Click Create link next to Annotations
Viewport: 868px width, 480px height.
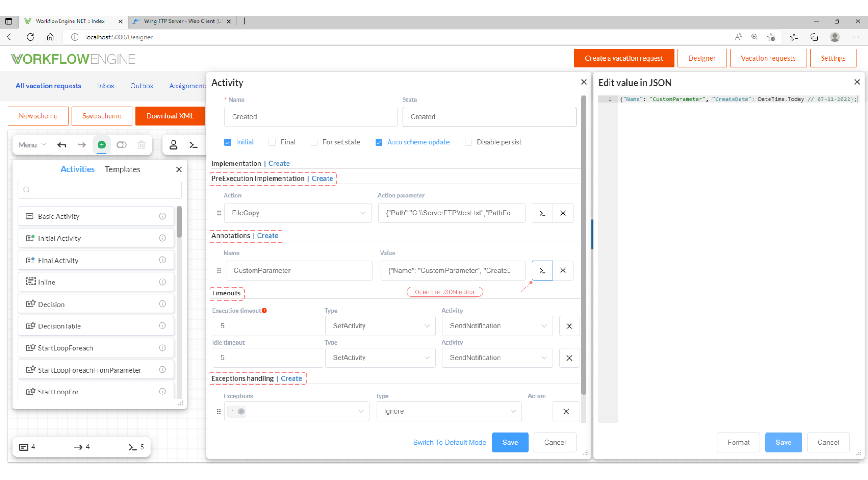pyautogui.click(x=268, y=236)
